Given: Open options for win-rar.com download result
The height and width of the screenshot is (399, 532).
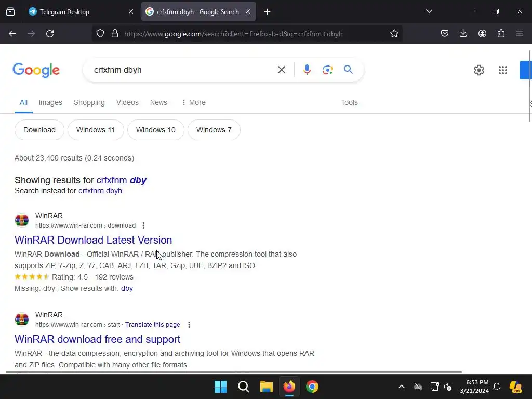Looking at the screenshot, I should pos(143,225).
